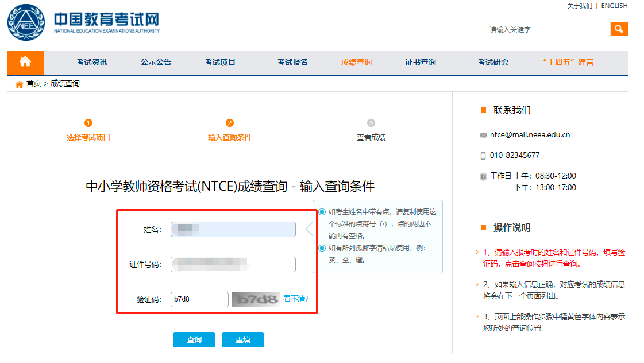Click the orange search magnifier button

(x=619, y=29)
